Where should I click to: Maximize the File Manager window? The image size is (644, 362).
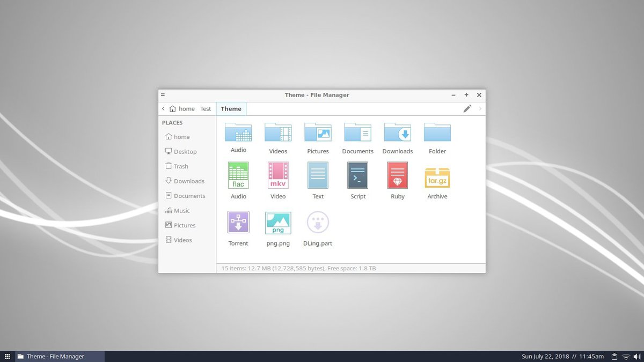(x=466, y=95)
